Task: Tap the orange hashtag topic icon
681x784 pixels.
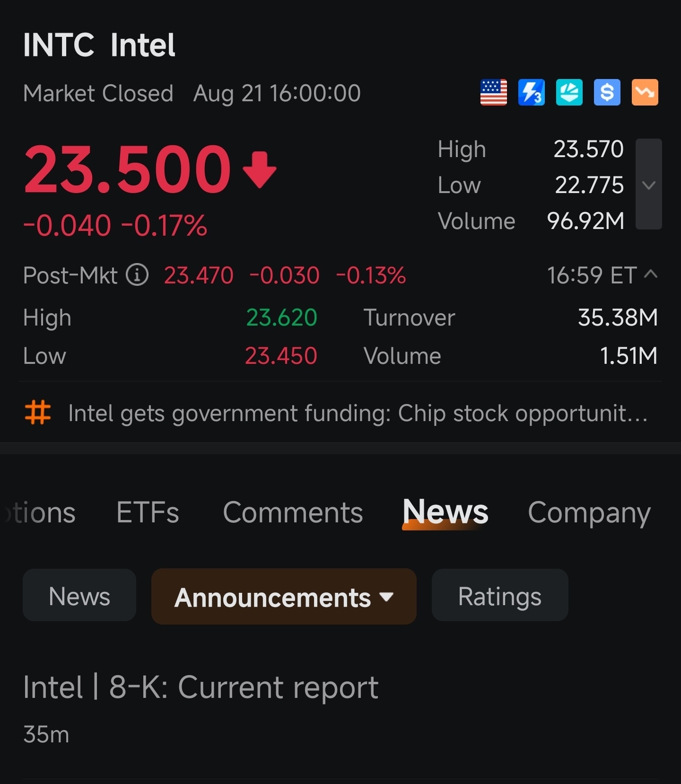Action: tap(38, 413)
